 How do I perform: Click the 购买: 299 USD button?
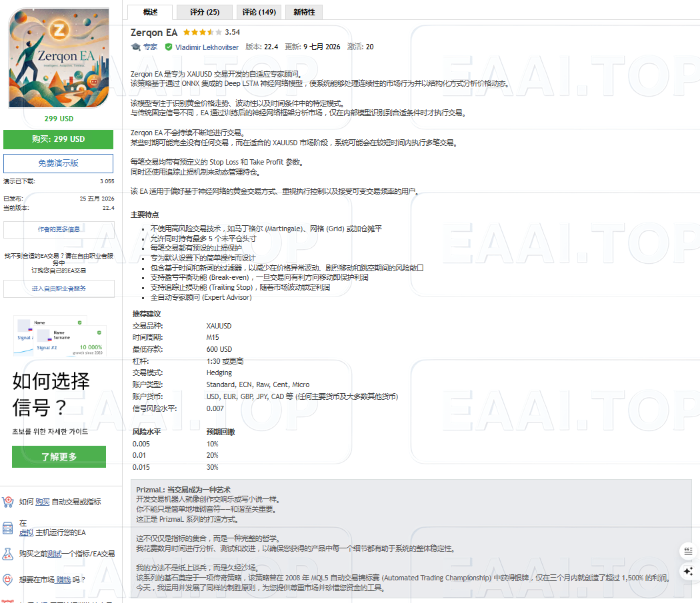[x=59, y=139]
